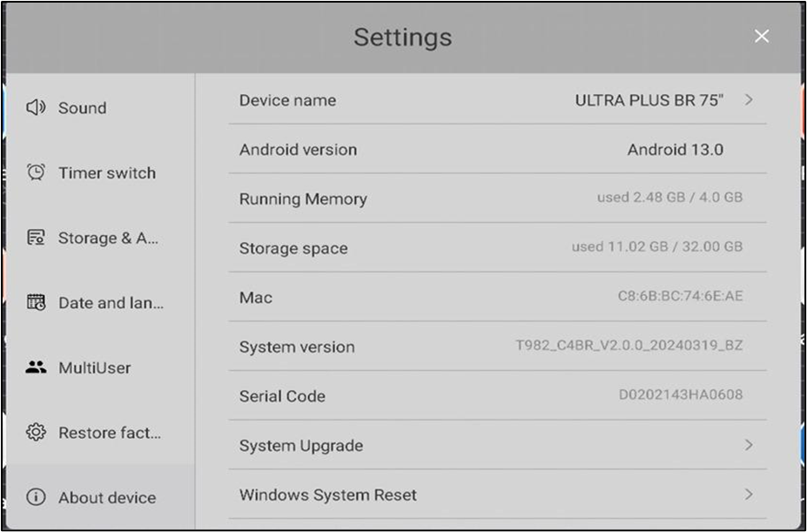Click the About device info icon
The height and width of the screenshot is (532, 807).
(36, 497)
